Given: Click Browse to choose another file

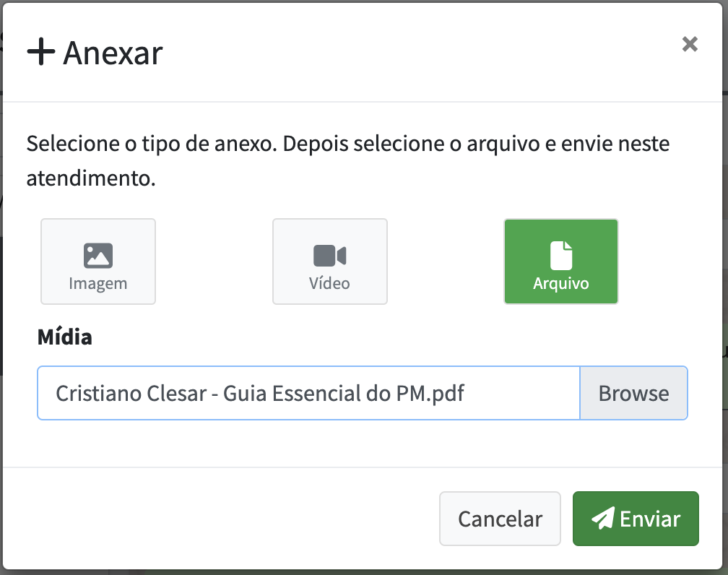Looking at the screenshot, I should (633, 393).
